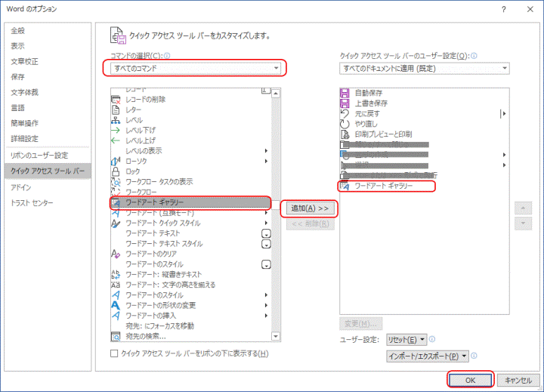Expand submenu arrow of レベルの表示
The width and height of the screenshot is (544, 392).
tap(266, 151)
